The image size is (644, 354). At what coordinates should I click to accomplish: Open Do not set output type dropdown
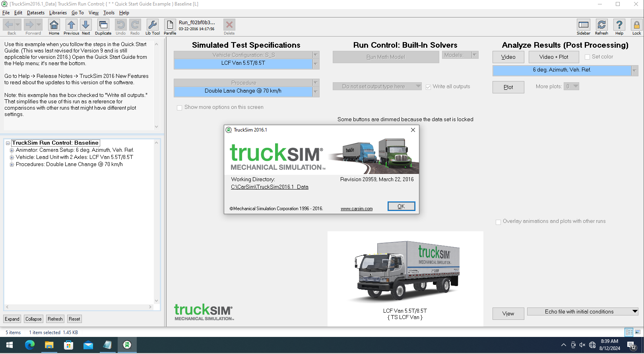pos(418,86)
